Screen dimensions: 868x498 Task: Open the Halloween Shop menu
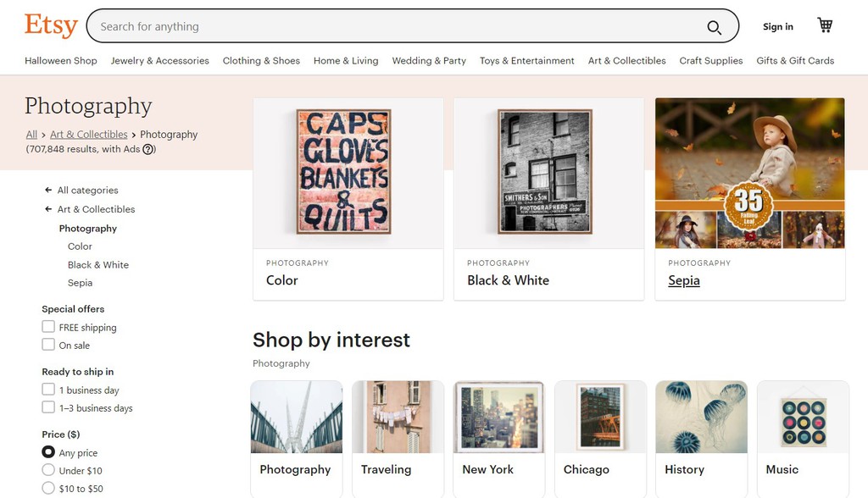tap(60, 60)
